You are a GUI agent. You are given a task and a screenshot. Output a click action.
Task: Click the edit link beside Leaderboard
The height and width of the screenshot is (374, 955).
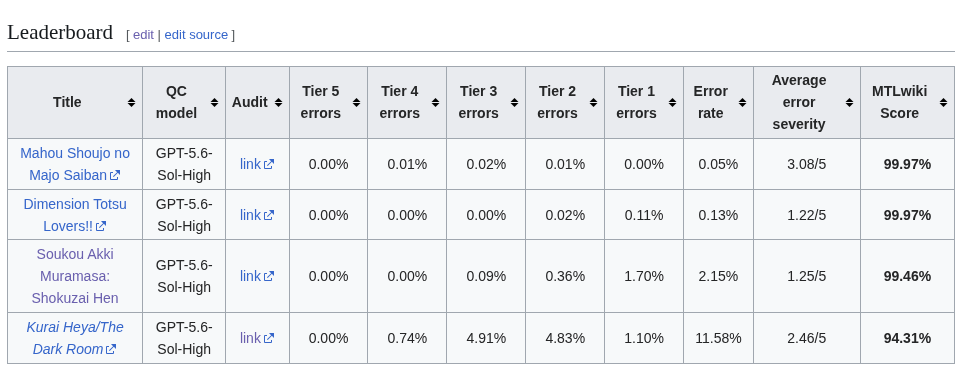pos(143,35)
